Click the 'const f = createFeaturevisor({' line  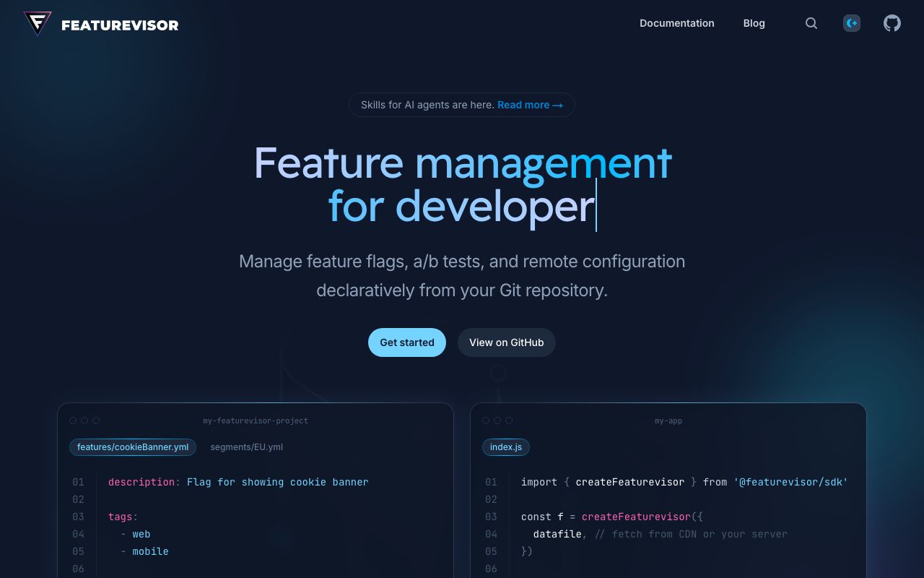(612, 517)
